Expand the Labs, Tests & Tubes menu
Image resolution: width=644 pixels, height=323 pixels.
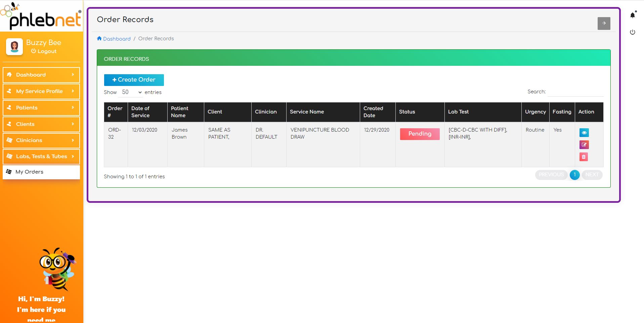[x=41, y=156]
